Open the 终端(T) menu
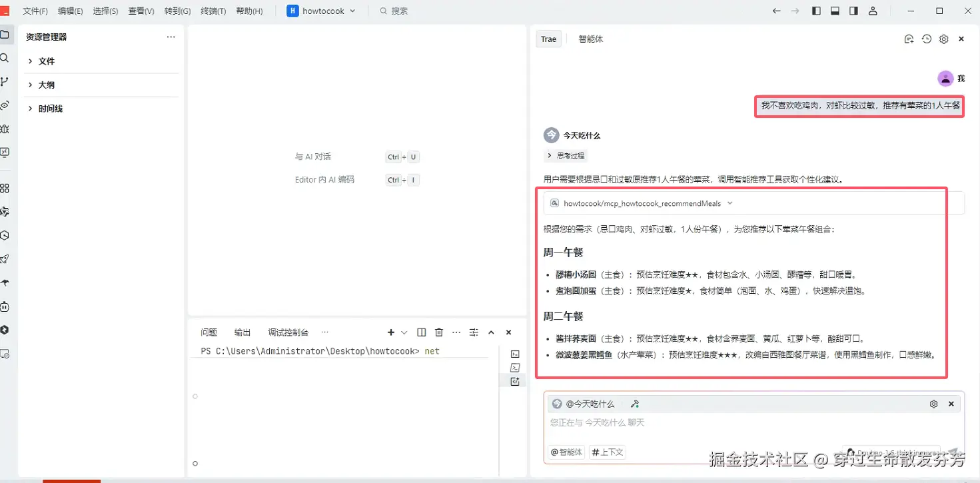 tap(213, 11)
